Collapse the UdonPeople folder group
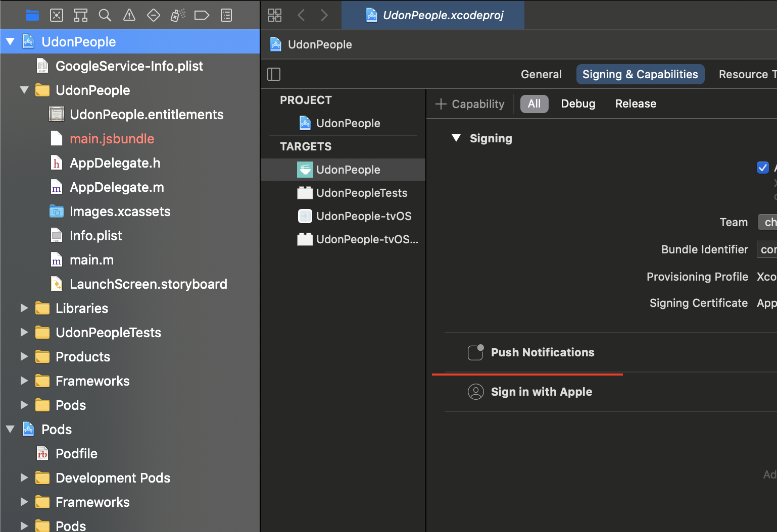The height and width of the screenshot is (532, 777). coord(24,90)
